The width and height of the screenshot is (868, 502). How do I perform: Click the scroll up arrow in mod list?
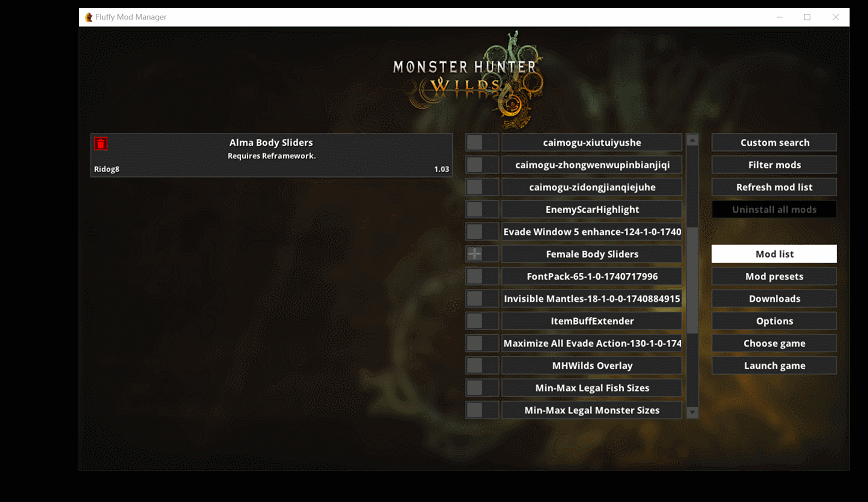click(692, 140)
